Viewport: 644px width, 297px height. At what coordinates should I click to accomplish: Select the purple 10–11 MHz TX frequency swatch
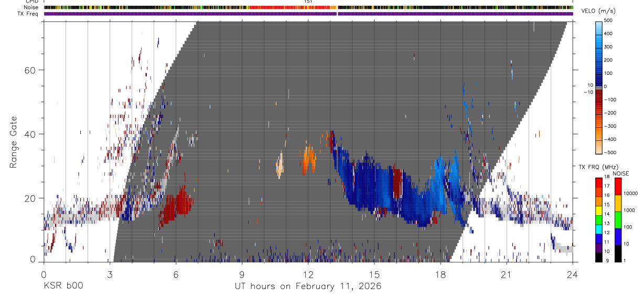point(598,248)
